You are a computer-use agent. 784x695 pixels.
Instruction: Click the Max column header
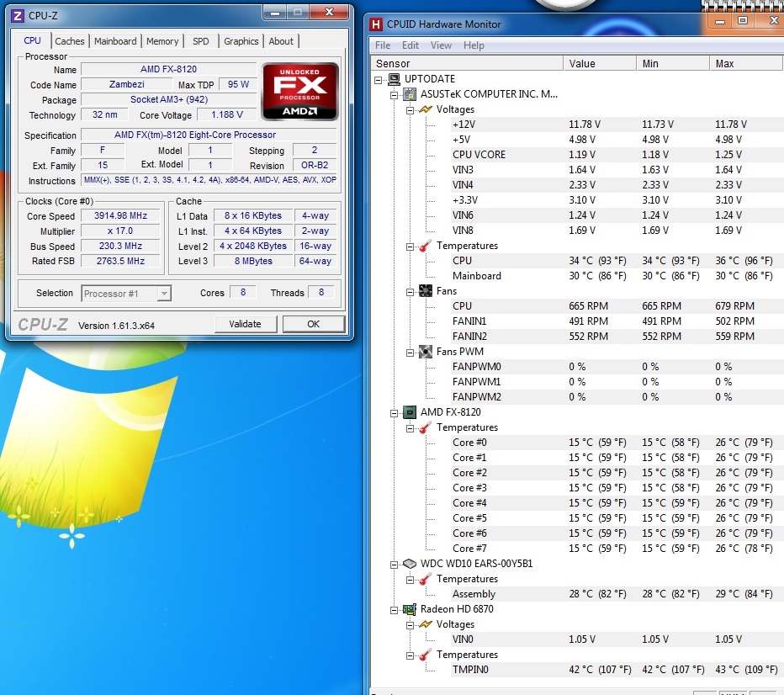point(746,63)
